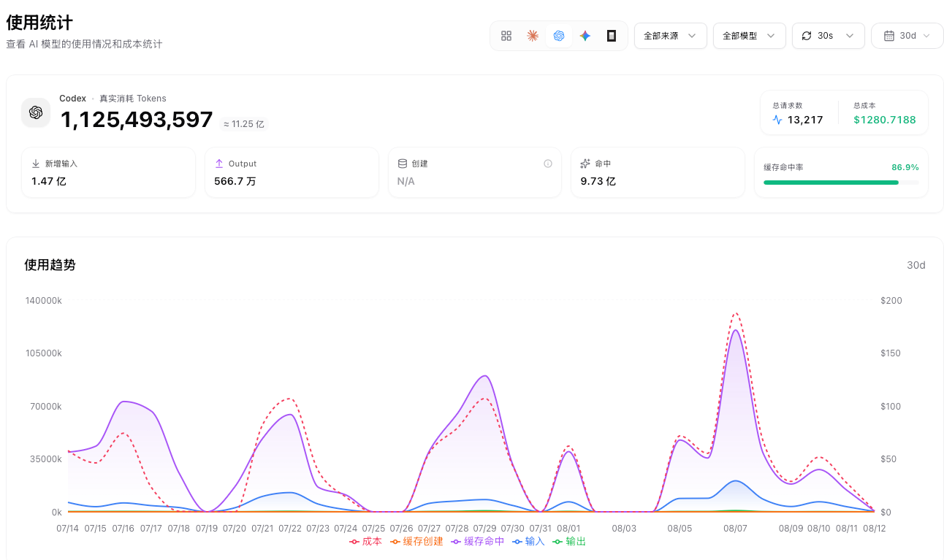
Task: Switch to the Claude starburst icon filter
Action: click(x=533, y=36)
